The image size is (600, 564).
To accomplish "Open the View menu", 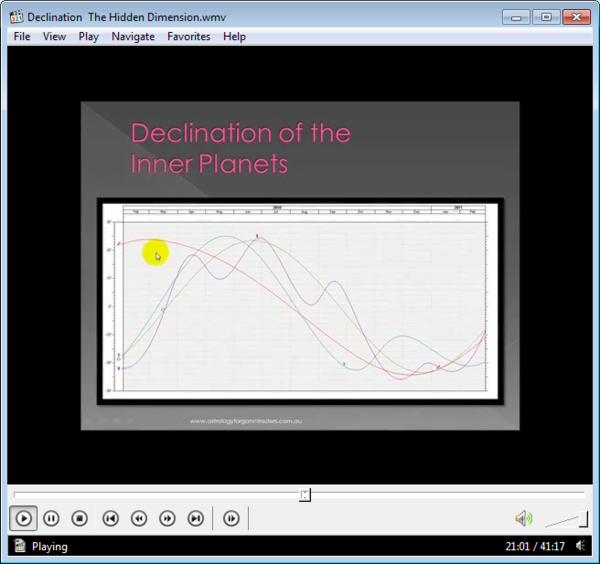I will [54, 36].
